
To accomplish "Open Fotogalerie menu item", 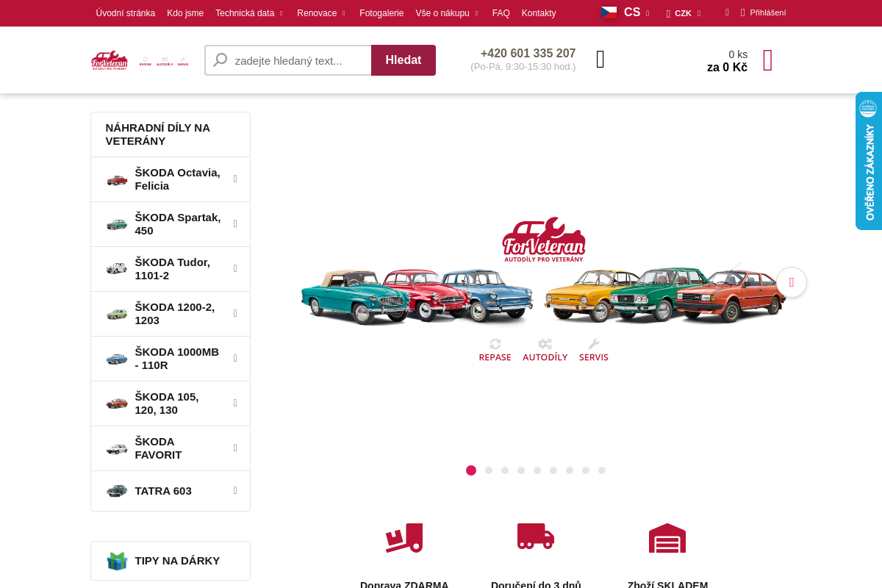I will (x=381, y=13).
